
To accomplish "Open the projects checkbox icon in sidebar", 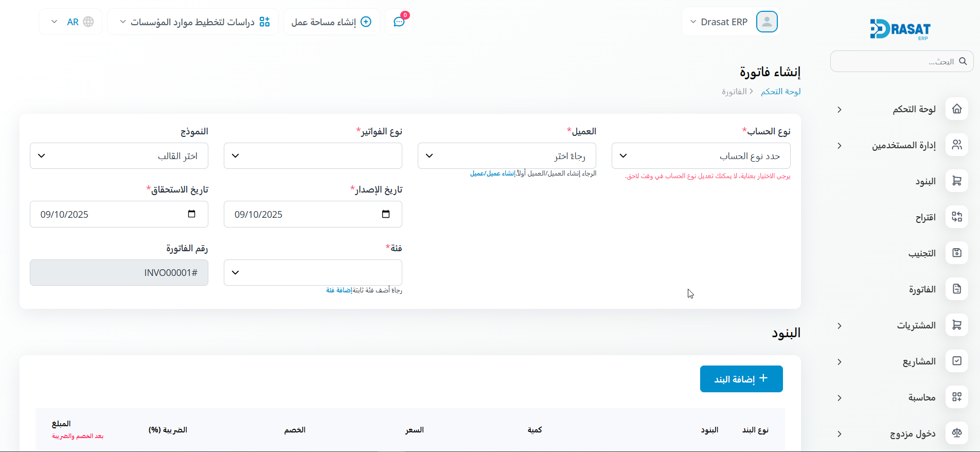I will [x=956, y=361].
